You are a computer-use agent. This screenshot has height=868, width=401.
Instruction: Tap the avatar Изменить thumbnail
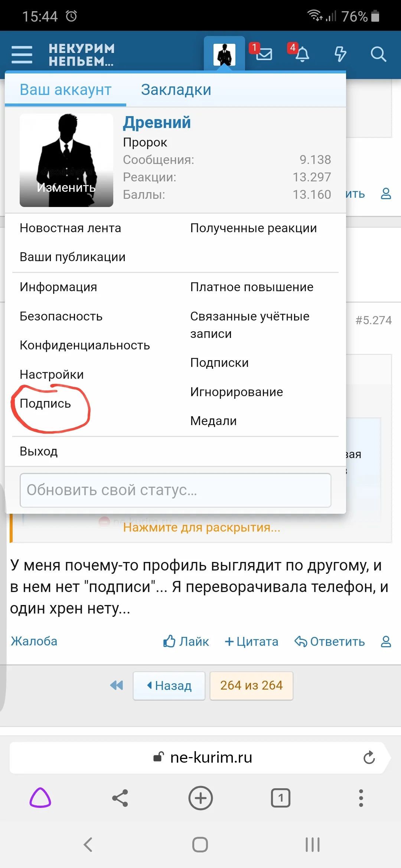click(x=66, y=160)
